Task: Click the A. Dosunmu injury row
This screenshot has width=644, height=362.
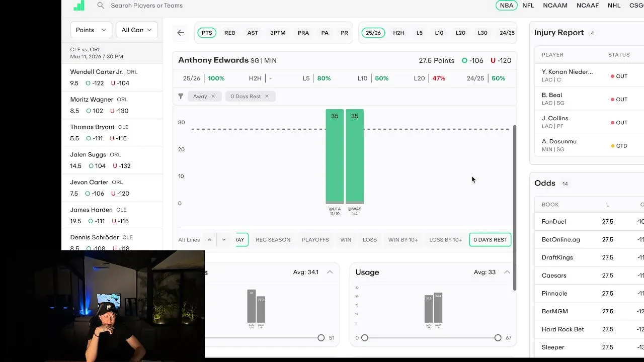Action: pos(589,145)
